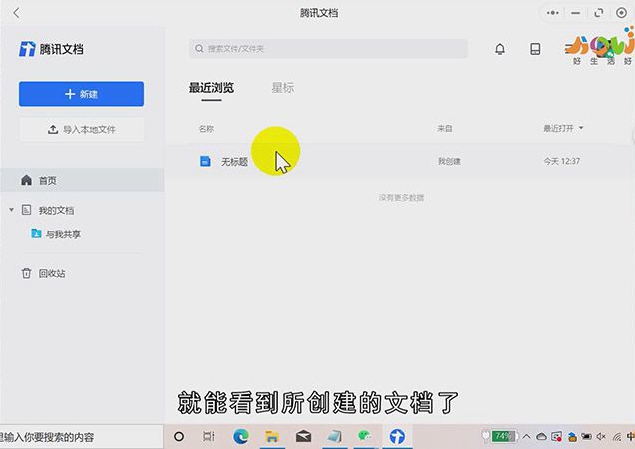This screenshot has width=635, height=449.
Task: Click the magnifier search icon
Action: pyautogui.click(x=199, y=49)
